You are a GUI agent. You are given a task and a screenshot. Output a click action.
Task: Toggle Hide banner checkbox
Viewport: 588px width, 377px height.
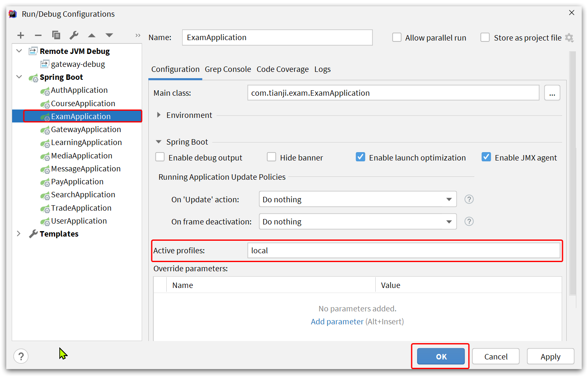point(272,157)
